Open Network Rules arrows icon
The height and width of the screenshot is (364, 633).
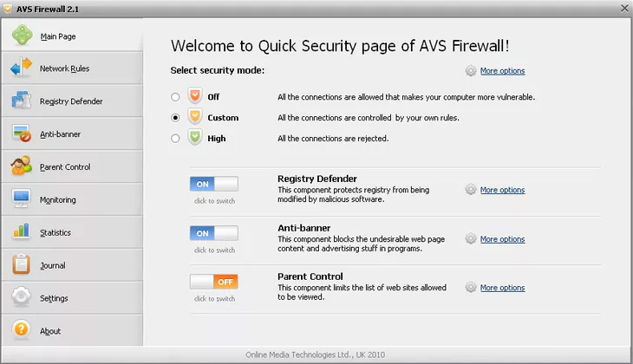(21, 68)
